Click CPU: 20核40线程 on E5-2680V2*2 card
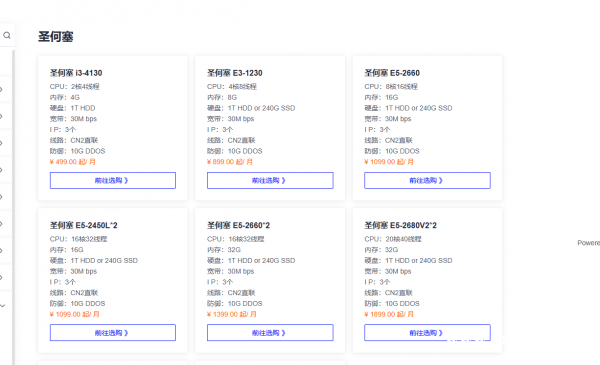Image resolution: width=600 pixels, height=365 pixels. (x=393, y=239)
